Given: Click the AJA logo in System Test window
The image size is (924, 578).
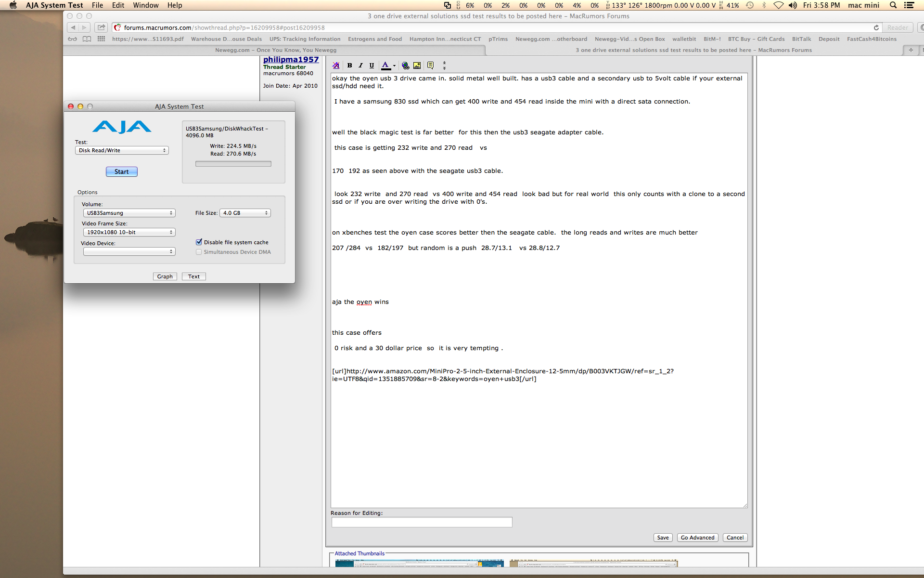Looking at the screenshot, I should click(x=122, y=127).
